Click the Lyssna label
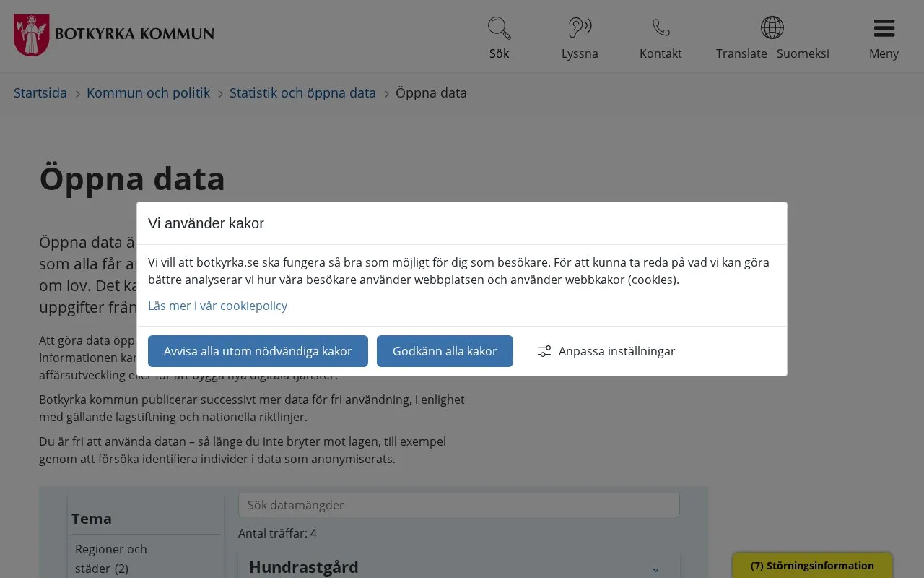The width and height of the screenshot is (924, 578). coord(580,53)
